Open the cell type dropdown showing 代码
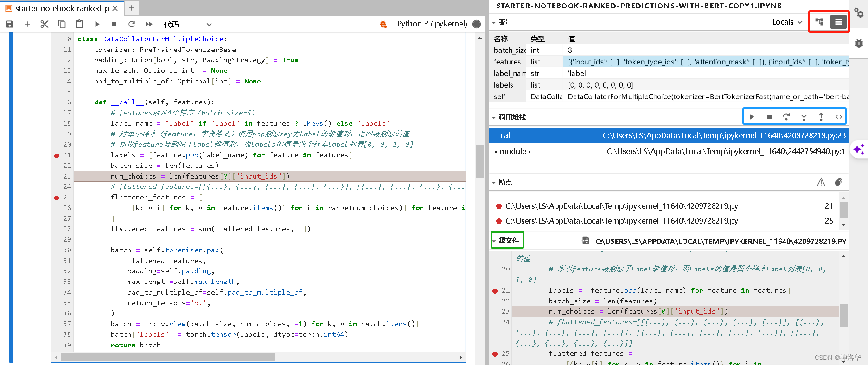The image size is (868, 365). coord(188,24)
